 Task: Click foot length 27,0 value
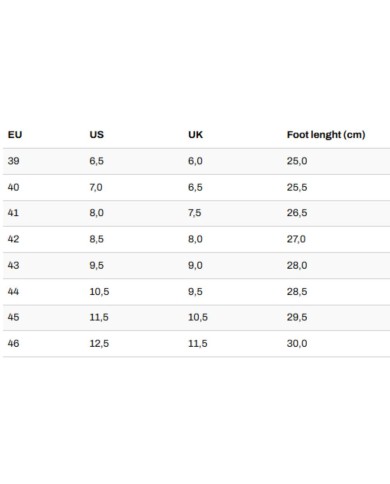click(x=296, y=239)
